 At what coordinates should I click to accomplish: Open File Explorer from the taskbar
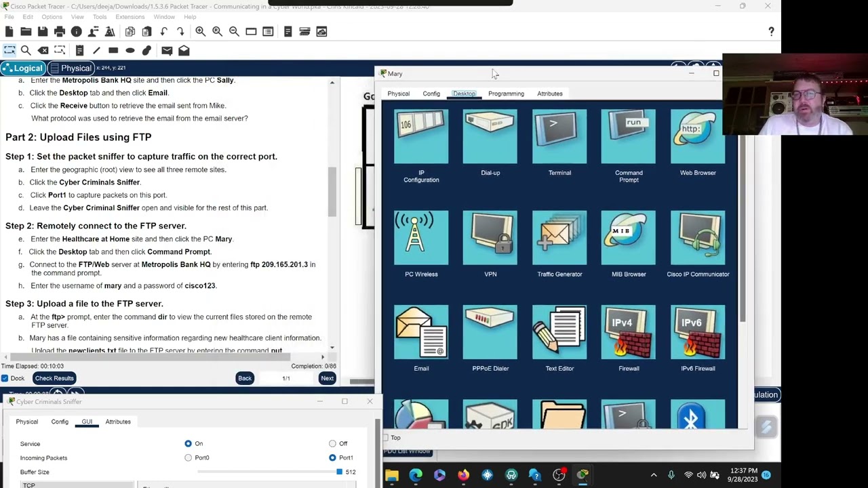coord(392,475)
